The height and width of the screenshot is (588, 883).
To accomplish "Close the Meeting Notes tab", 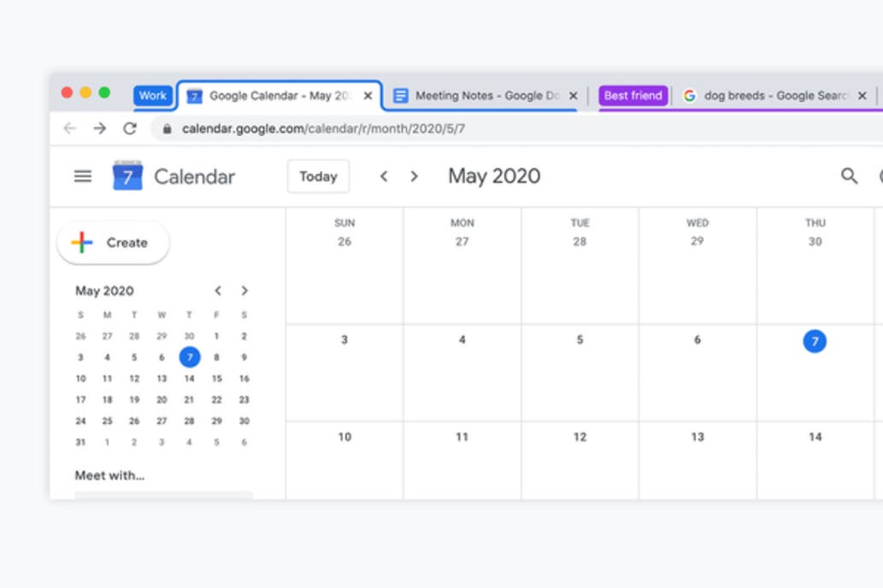I will click(574, 96).
